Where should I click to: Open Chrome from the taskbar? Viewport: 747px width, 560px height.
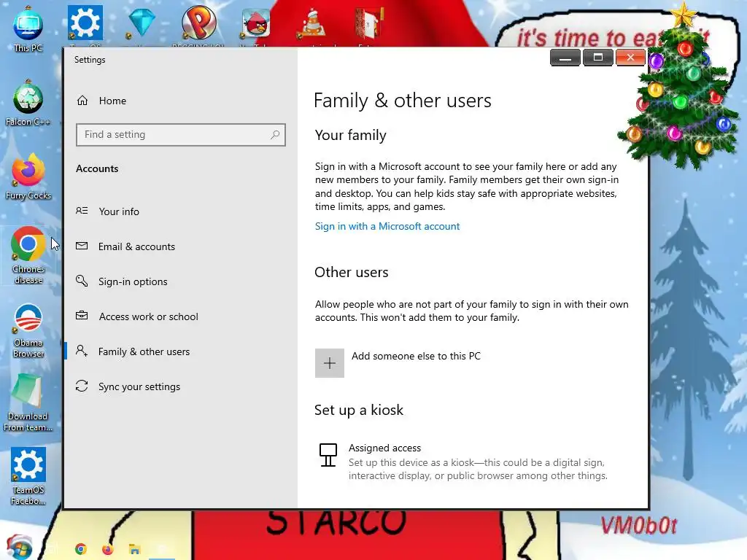coord(81,549)
